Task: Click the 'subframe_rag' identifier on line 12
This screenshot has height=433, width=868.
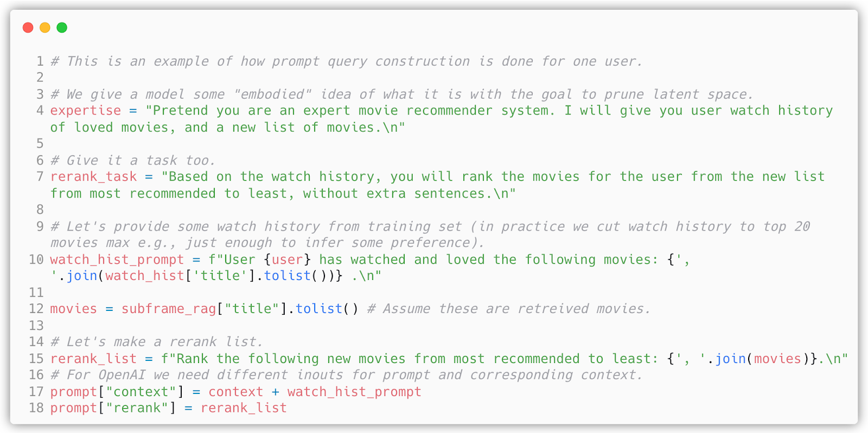Action: (169, 309)
